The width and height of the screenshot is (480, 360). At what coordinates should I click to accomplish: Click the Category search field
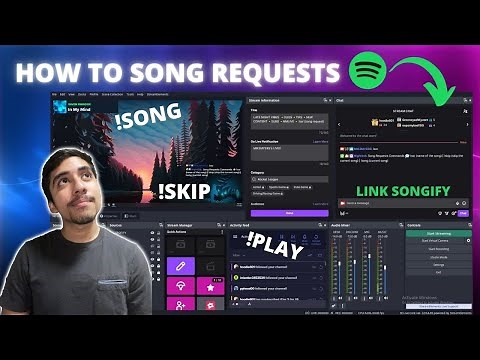click(x=289, y=179)
